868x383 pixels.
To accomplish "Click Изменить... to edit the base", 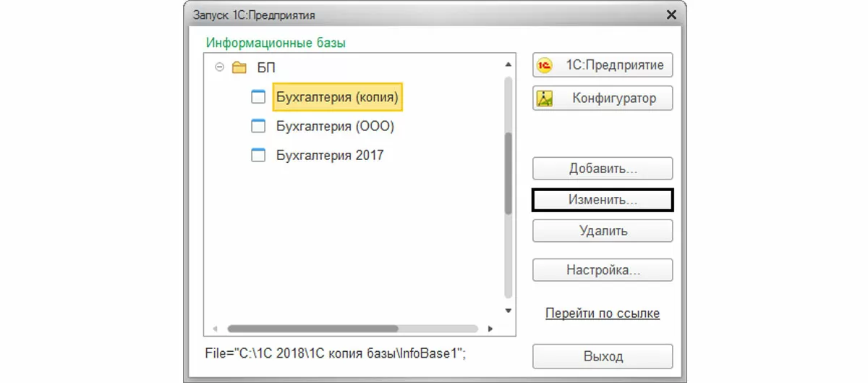I will coord(603,201).
